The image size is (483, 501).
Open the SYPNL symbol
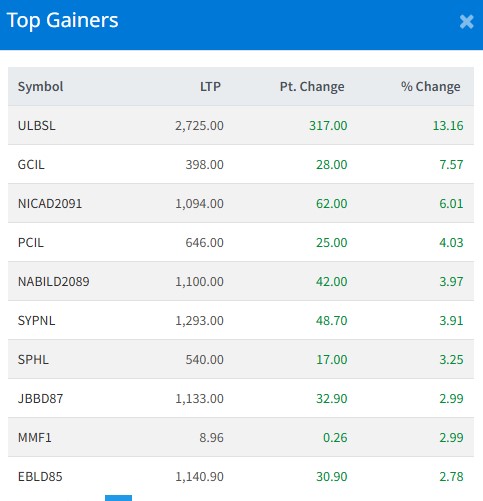coord(37,321)
